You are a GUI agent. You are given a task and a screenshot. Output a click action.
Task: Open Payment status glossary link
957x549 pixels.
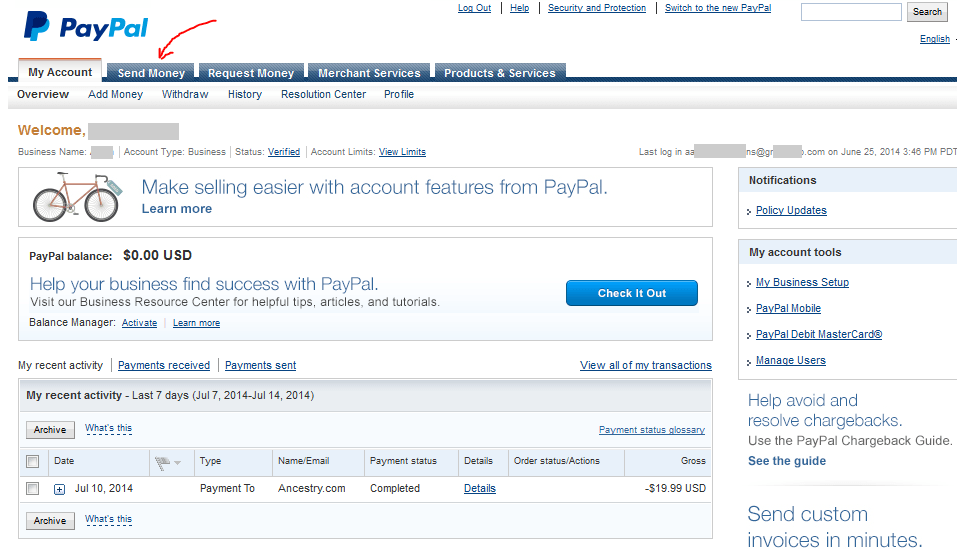(x=652, y=430)
